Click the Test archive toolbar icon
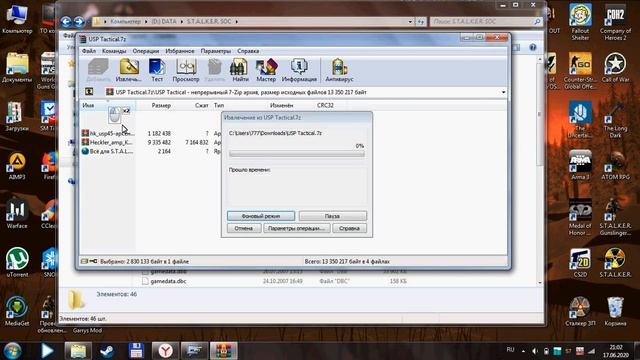Image resolution: width=640 pixels, height=360 pixels. 157,70
